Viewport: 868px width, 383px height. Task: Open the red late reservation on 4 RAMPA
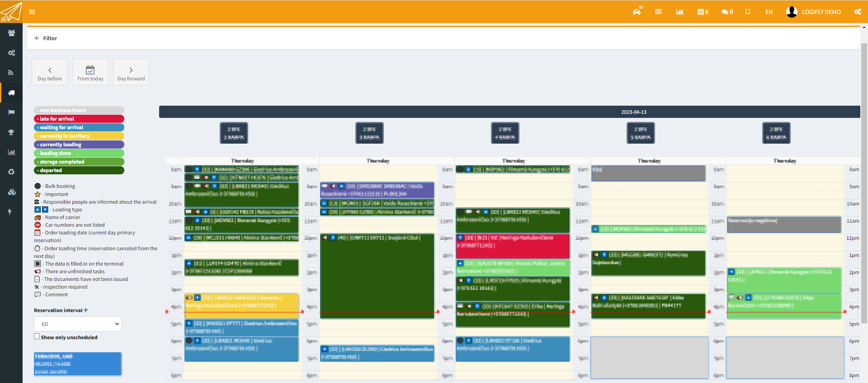point(513,246)
